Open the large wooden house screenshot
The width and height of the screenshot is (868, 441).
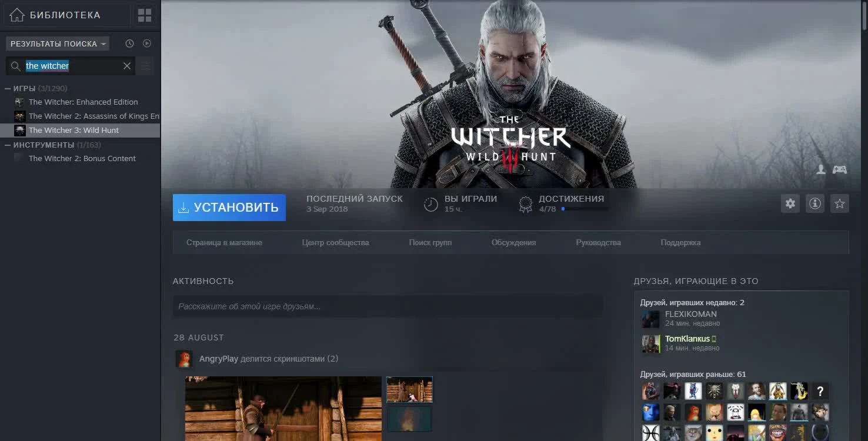coord(283,409)
